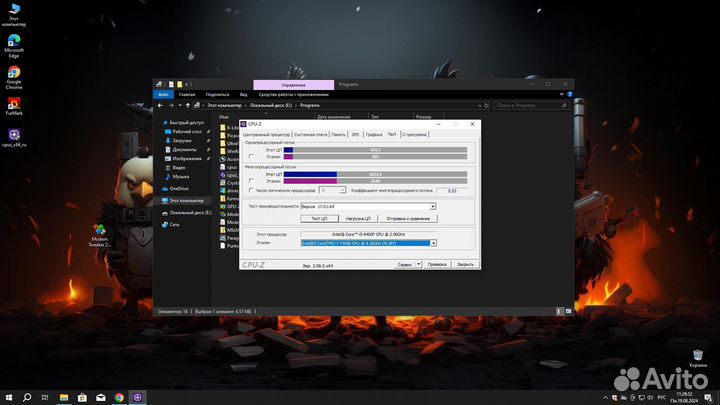This screenshot has width=720, height=405.
Task: Enable the Число логических процессоров checkbox
Action: click(251, 190)
